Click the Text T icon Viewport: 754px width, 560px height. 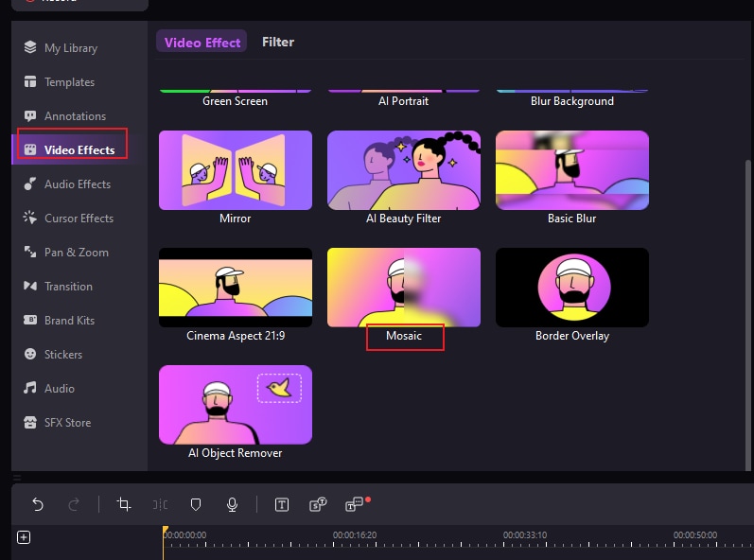coord(282,504)
